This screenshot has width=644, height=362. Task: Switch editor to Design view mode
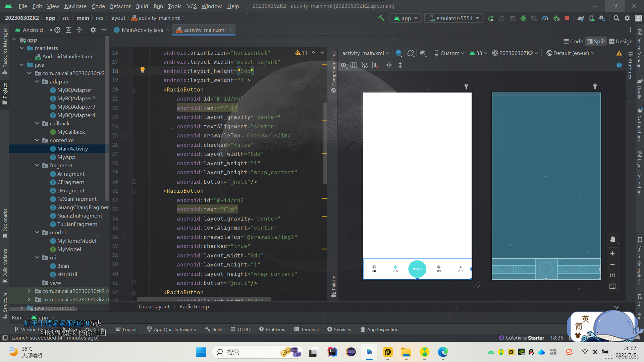[x=621, y=41]
